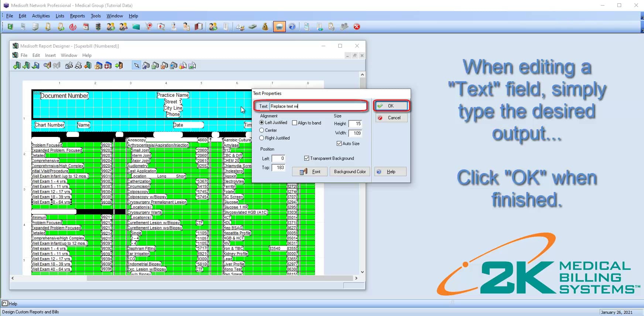This screenshot has height=316, width=644.
Task: Click the lifesaver help icon in Report Designer
Action: click(x=108, y=66)
